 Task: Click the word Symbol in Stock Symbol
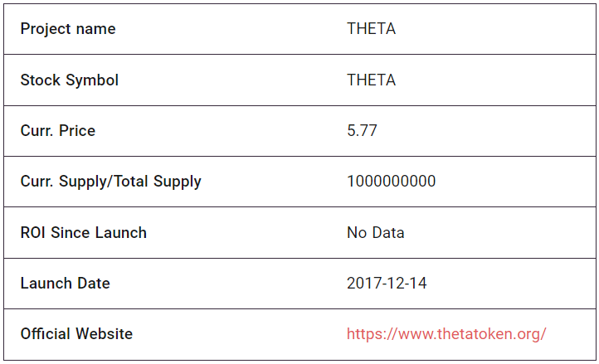tap(92, 80)
